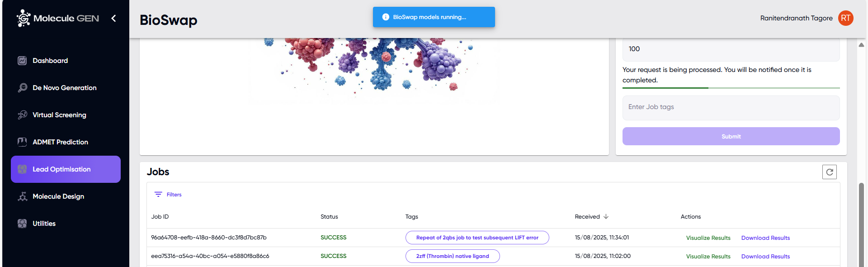This screenshot has width=868, height=267.
Task: Click the Tags column header
Action: [412, 217]
